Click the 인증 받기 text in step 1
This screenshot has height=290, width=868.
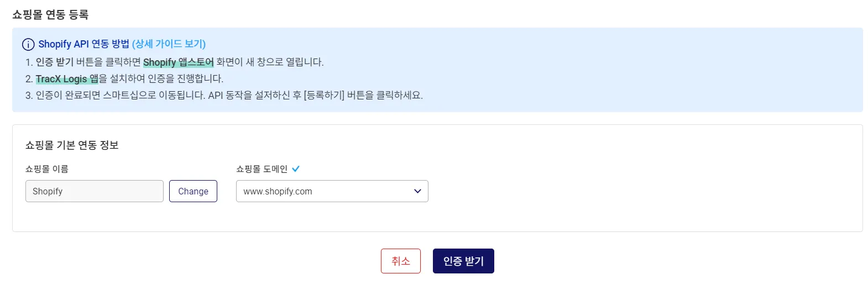click(54, 62)
